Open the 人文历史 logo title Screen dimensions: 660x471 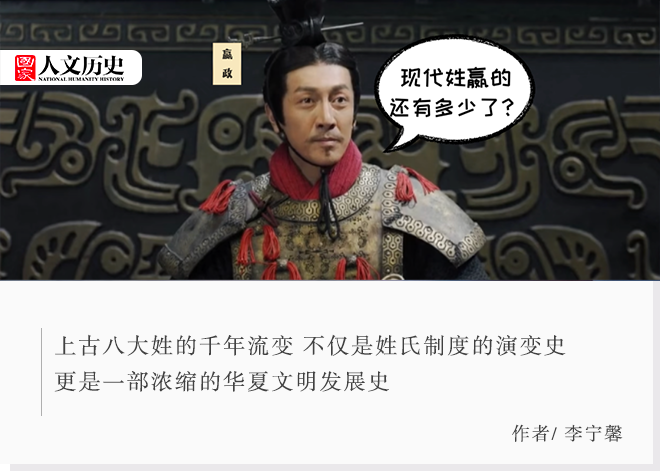point(81,65)
